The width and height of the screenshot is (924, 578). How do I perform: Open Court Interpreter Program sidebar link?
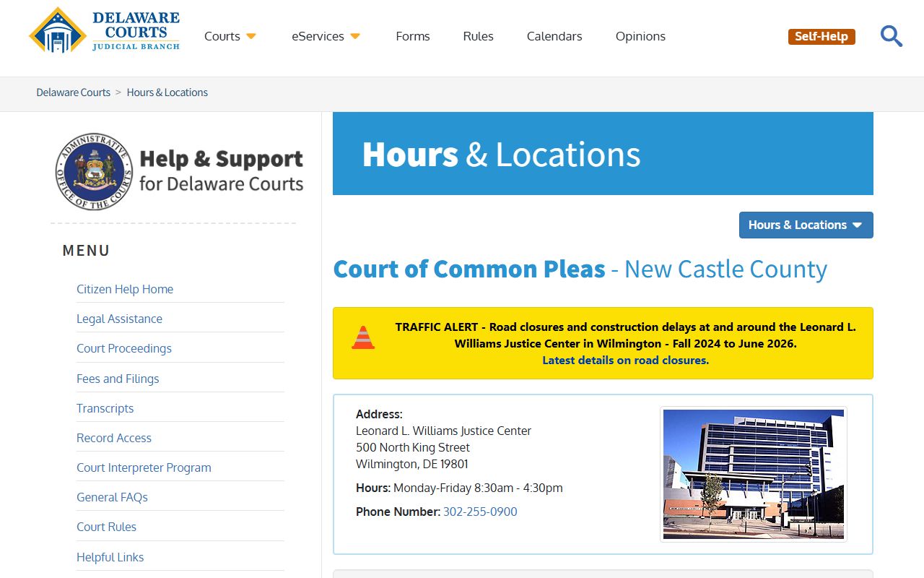point(144,467)
